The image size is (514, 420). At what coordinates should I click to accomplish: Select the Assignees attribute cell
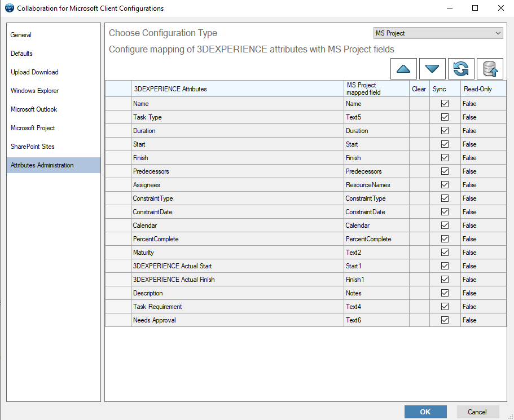click(x=238, y=185)
